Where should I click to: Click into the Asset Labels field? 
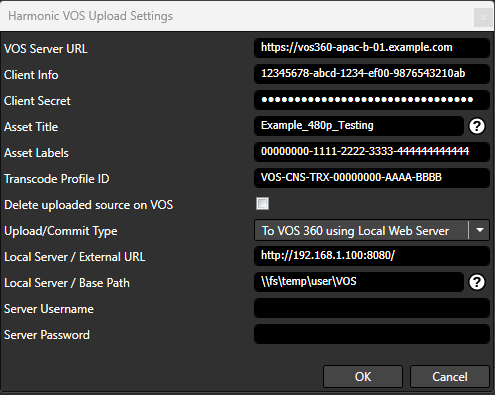(x=372, y=152)
